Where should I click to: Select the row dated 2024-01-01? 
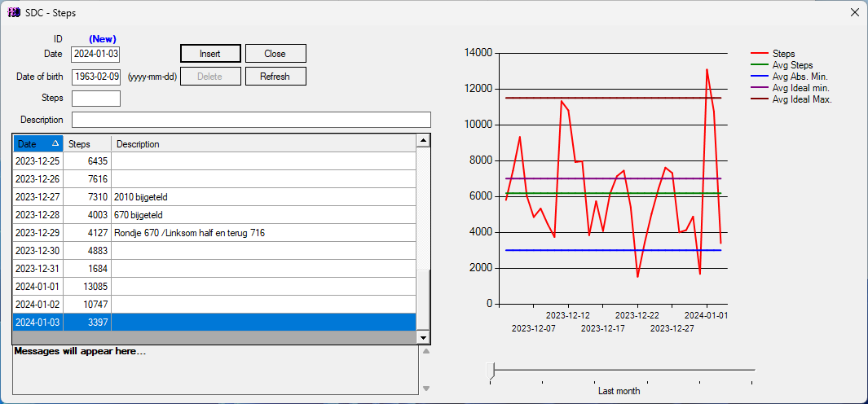pos(212,287)
